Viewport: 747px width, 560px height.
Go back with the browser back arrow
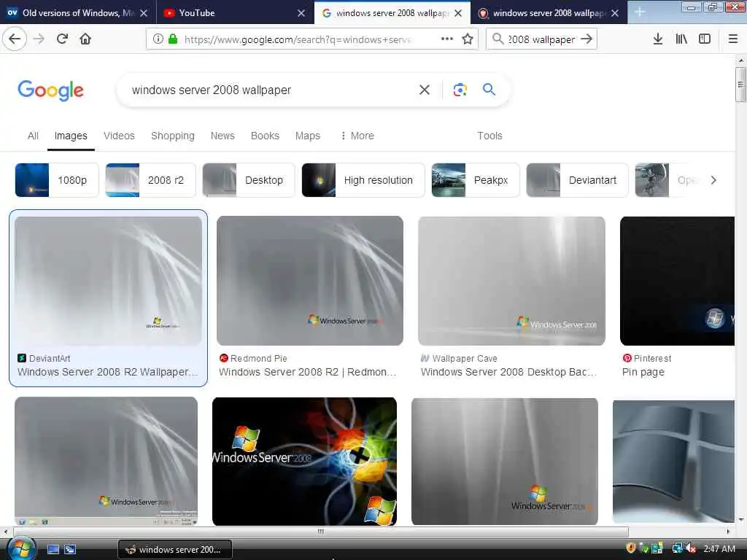coord(15,39)
